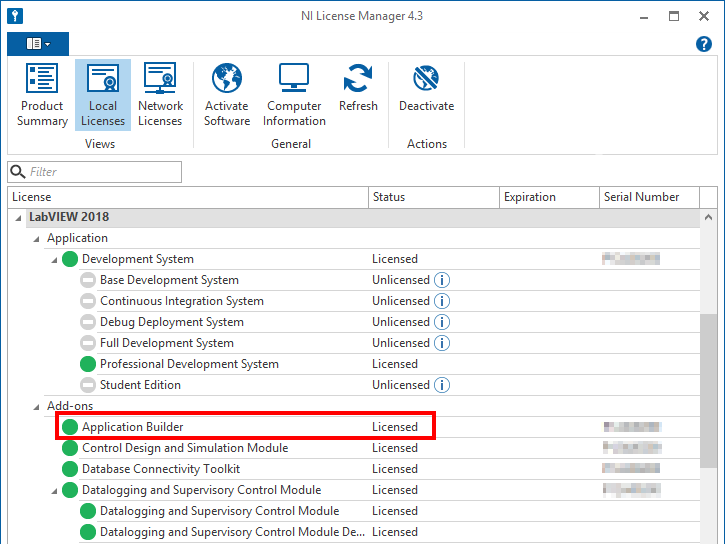Collapse Datalogging and Supervisory Control Module parent
725x544 pixels.
[x=54, y=491]
